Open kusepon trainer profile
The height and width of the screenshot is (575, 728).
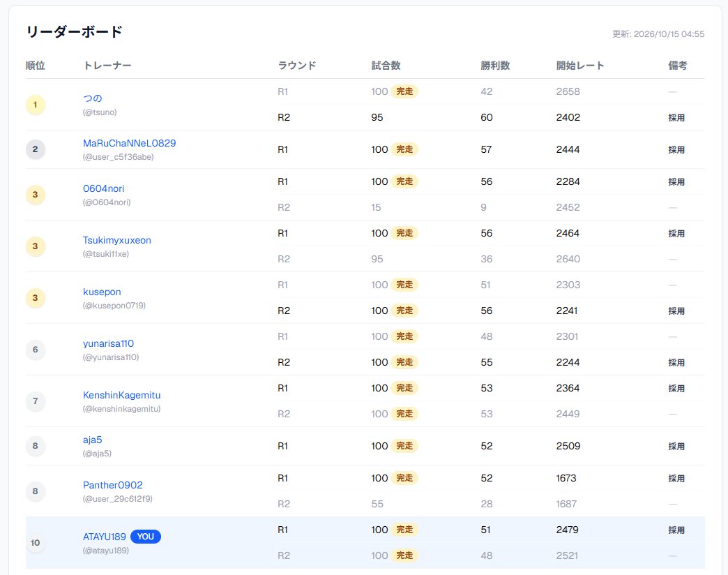coord(102,292)
